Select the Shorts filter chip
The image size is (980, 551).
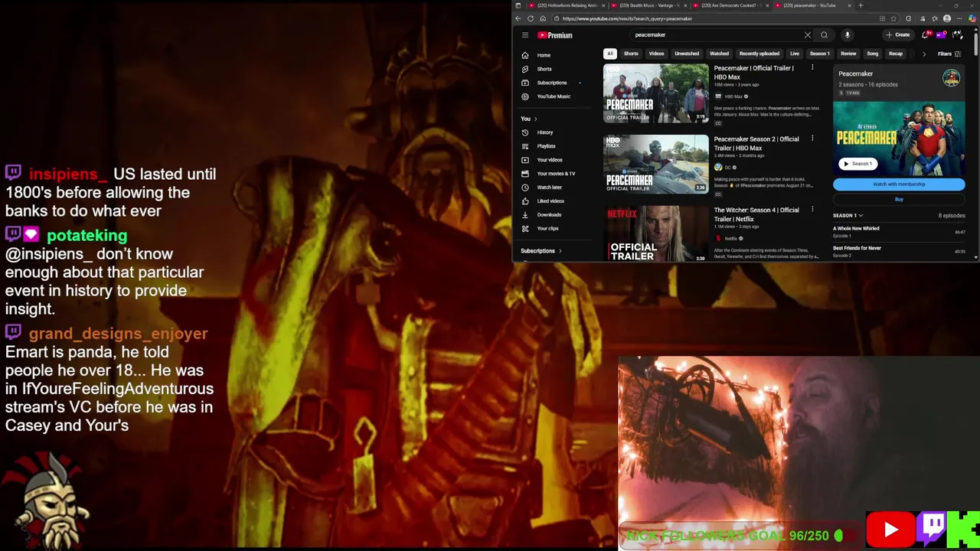click(631, 54)
